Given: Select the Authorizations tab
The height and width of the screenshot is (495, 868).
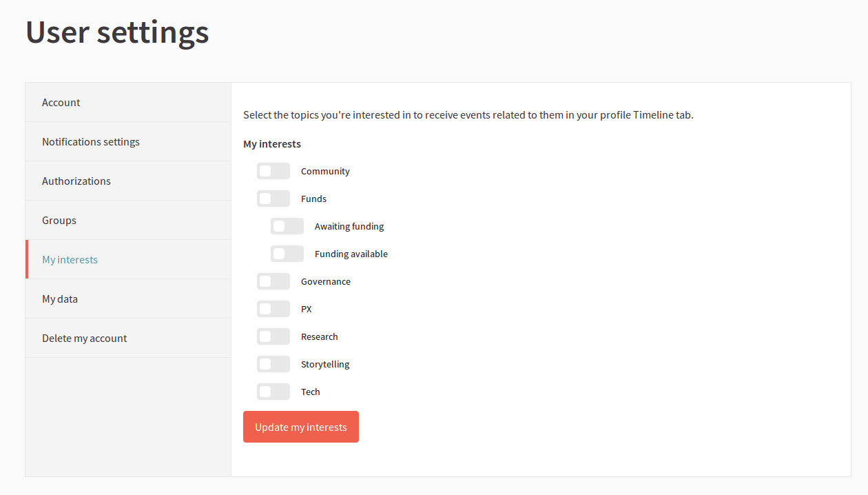Looking at the screenshot, I should (x=76, y=181).
